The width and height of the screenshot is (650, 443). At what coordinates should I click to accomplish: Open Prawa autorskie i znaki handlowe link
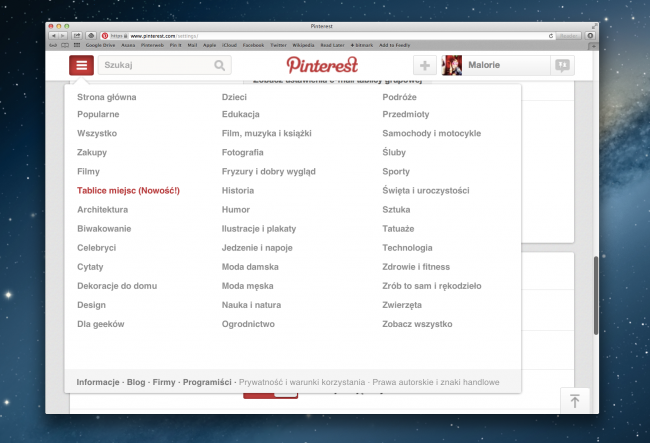point(436,382)
